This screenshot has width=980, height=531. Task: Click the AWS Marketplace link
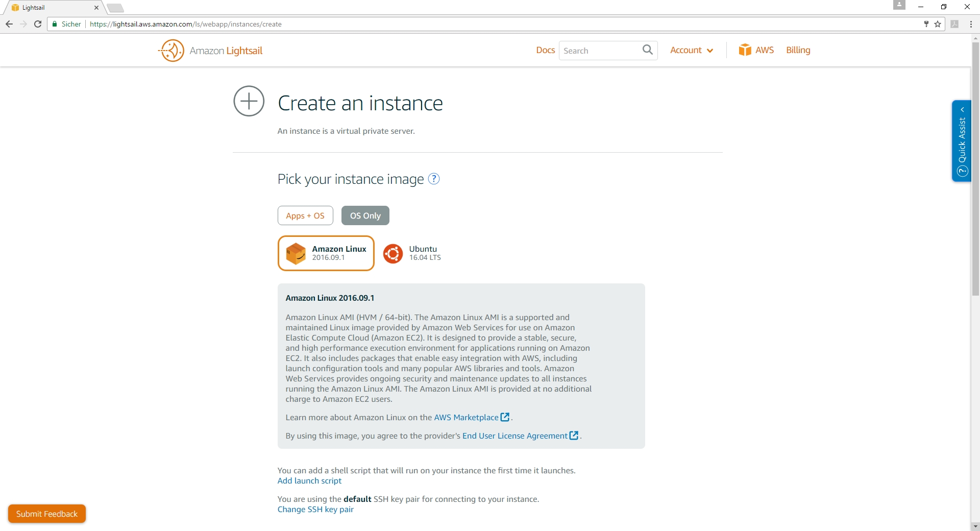[466, 417]
